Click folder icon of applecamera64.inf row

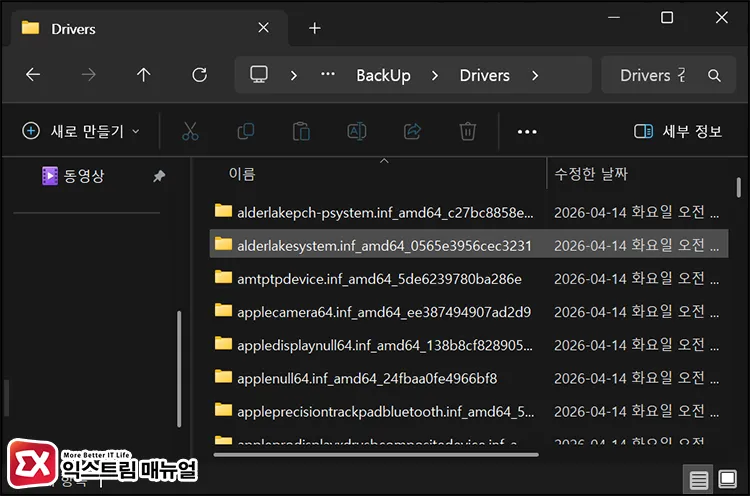pyautogui.click(x=223, y=311)
